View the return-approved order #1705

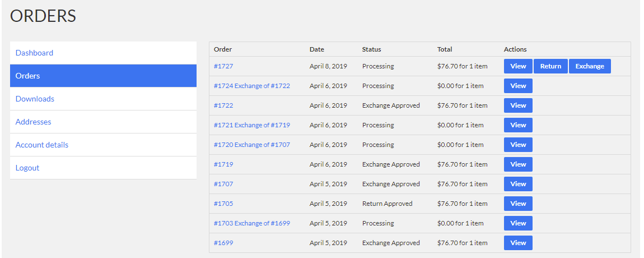pos(518,204)
